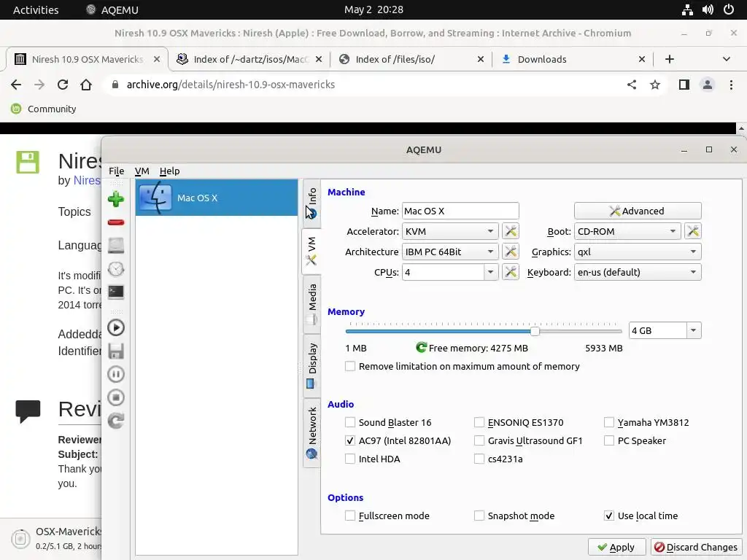This screenshot has height=560, width=747.
Task: Enable PC Speaker checkbox
Action: (x=609, y=440)
